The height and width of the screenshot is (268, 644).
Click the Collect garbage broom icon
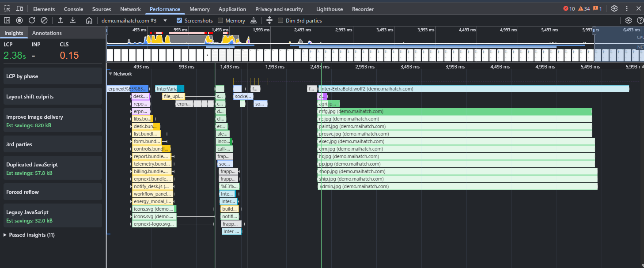(254, 20)
